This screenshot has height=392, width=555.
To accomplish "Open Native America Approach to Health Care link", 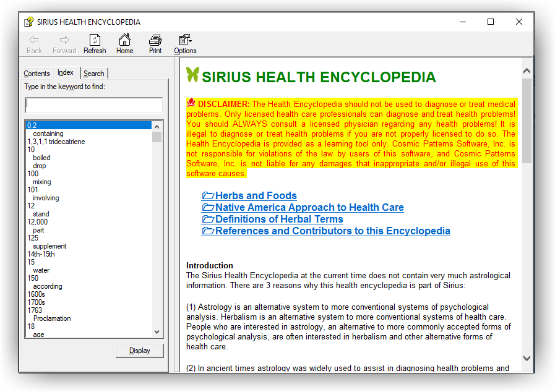I will [309, 208].
